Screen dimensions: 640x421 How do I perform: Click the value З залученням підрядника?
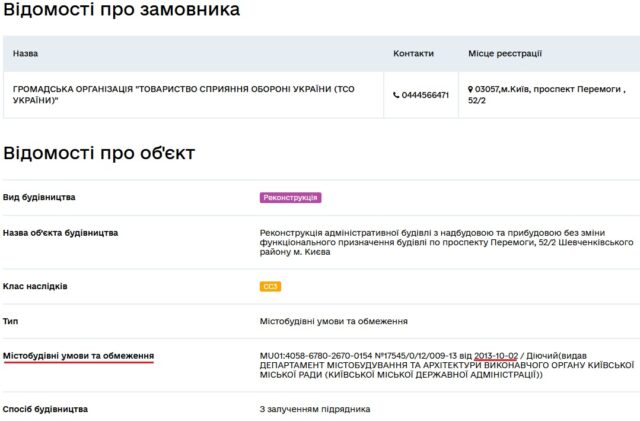coord(314,409)
